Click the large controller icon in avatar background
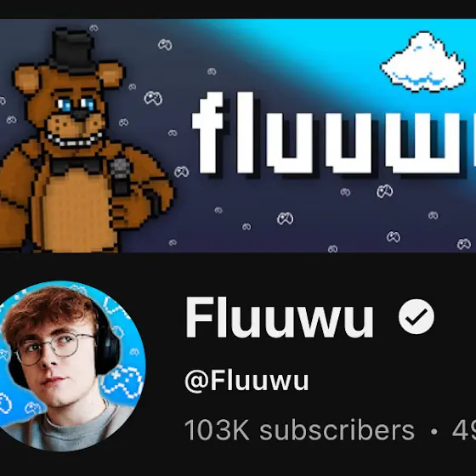 pyautogui.click(x=122, y=382)
